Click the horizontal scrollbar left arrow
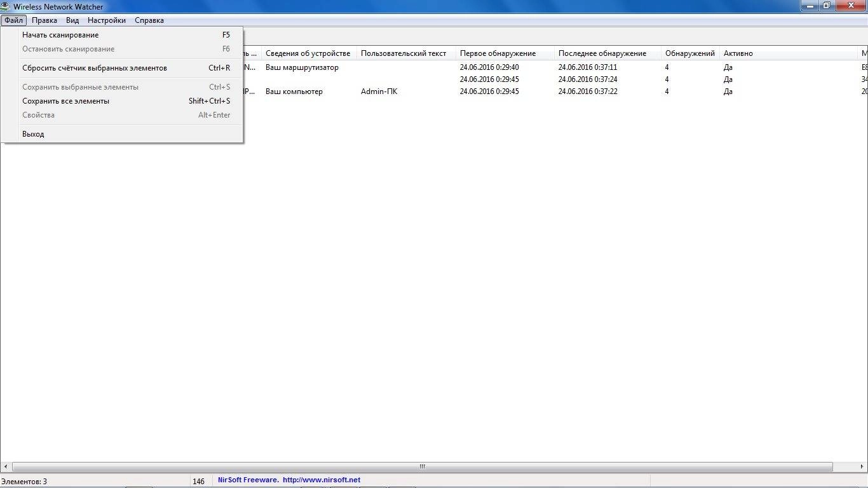 point(6,466)
